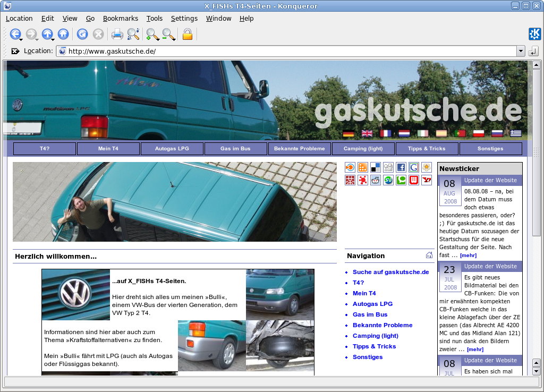The image size is (544, 392).
Task: Click the van roof photo with waving man
Action: click(174, 201)
